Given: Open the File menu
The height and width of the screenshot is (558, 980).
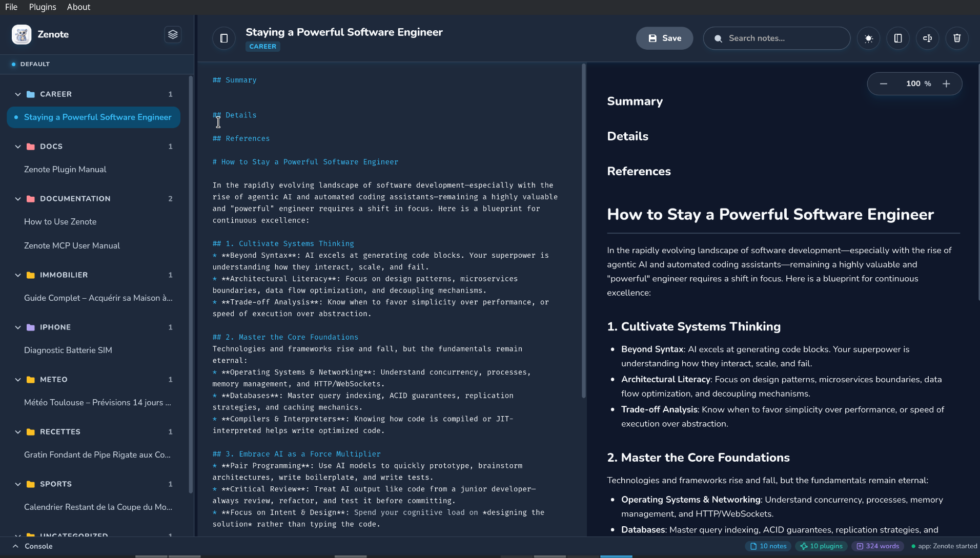Looking at the screenshot, I should [11, 7].
